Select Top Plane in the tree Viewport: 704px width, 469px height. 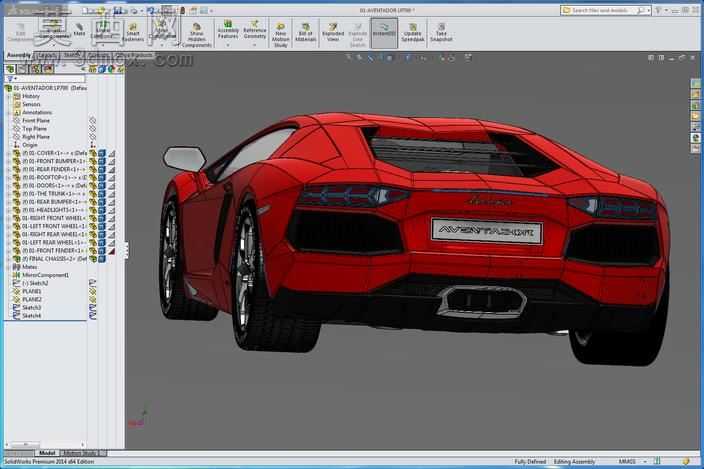point(35,128)
